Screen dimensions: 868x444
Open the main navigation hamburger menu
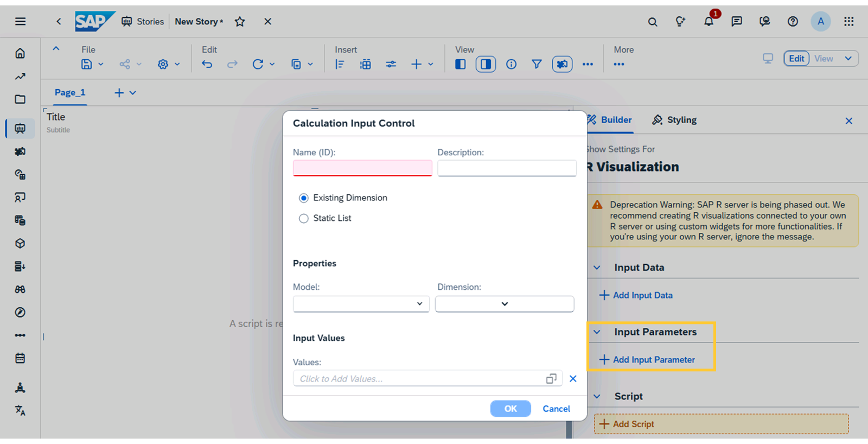click(x=20, y=22)
